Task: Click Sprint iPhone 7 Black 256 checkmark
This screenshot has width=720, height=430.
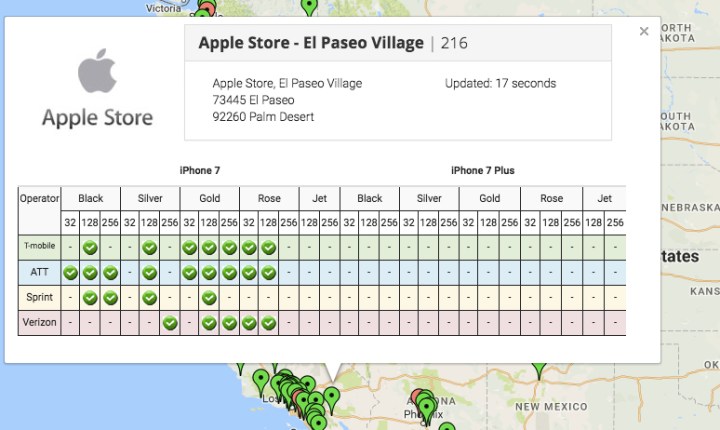Action: 110,298
